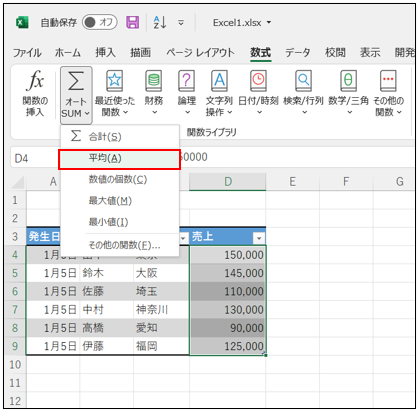
Task: Open the 文字列操作 functions icon
Action: pyautogui.click(x=219, y=81)
